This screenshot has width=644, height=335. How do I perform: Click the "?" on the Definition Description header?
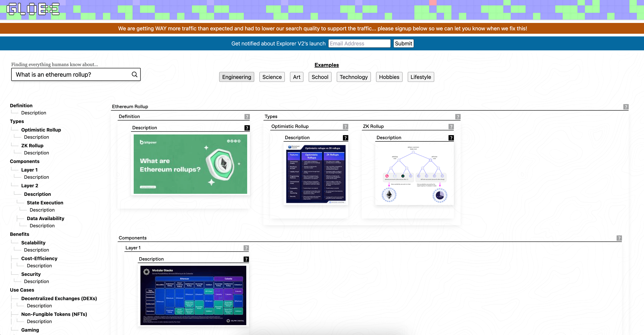[x=247, y=128]
